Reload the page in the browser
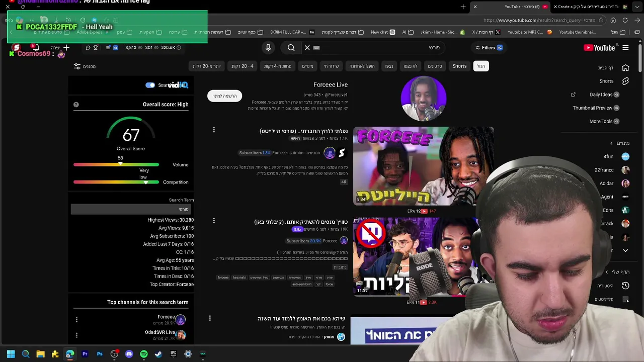The height and width of the screenshot is (362, 644). coord(625,20)
